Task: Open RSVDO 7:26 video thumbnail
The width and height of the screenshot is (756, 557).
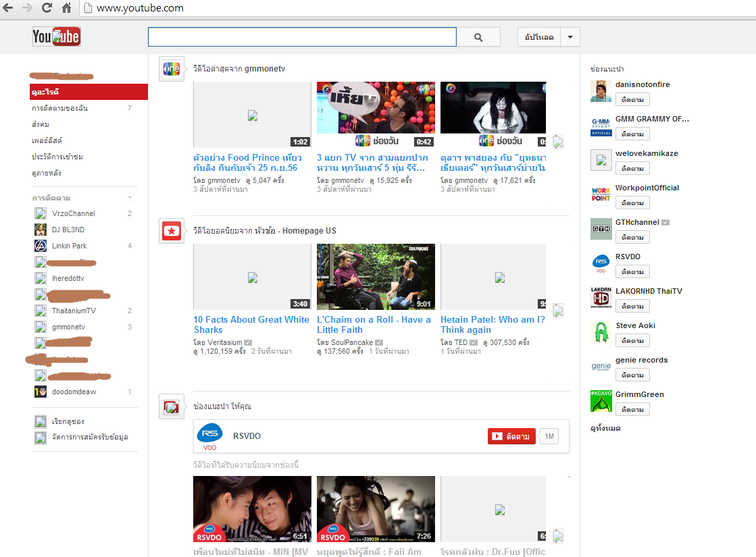Action: coord(376,509)
